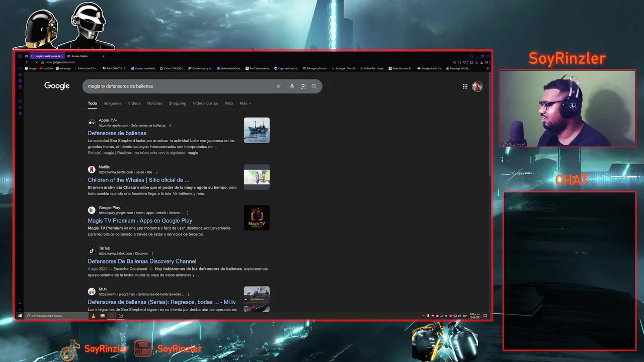This screenshot has height=362, width=644.
Task: Open File Explorer from the taskbar
Action: point(102,316)
